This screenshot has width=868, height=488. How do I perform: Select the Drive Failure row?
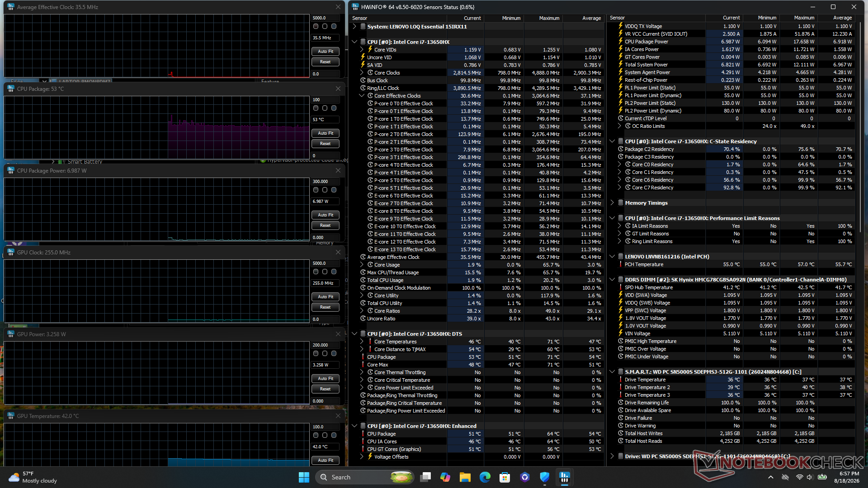[x=732, y=418]
